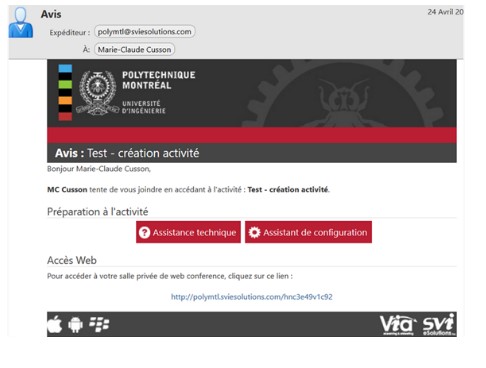Click the greeting Bonjour Marie-Claude Cusson

pyautogui.click(x=99, y=169)
